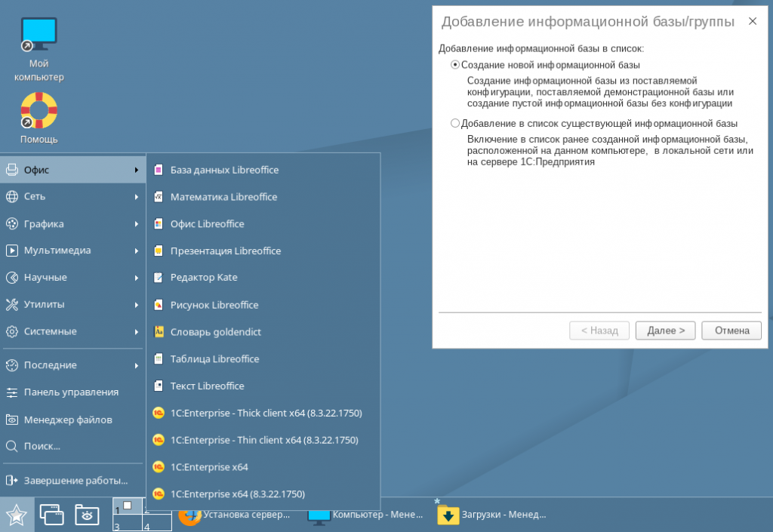Expand the Научные submenu arrow
The image size is (773, 532).
137,278
